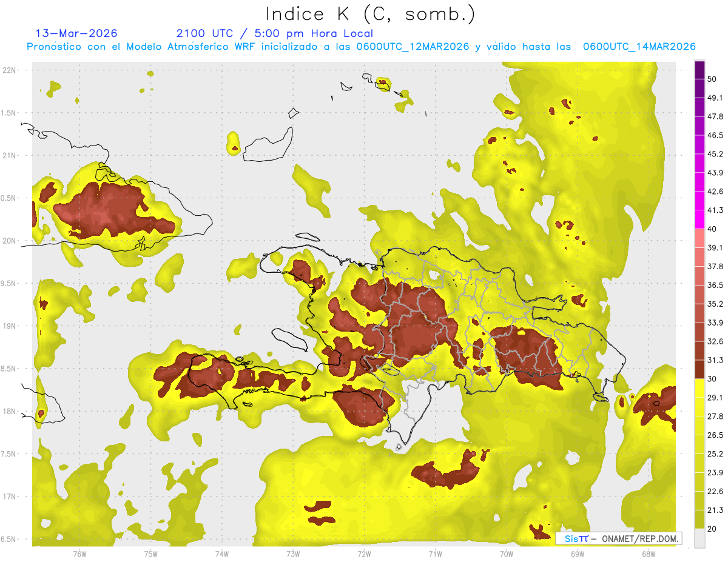Click the '21.3' value on the color scale
Image resolution: width=728 pixels, height=562 pixels.
pos(715,510)
